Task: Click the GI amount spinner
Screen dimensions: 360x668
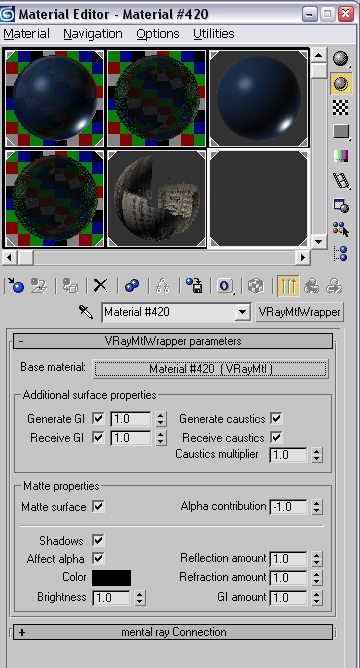Action: point(316,598)
